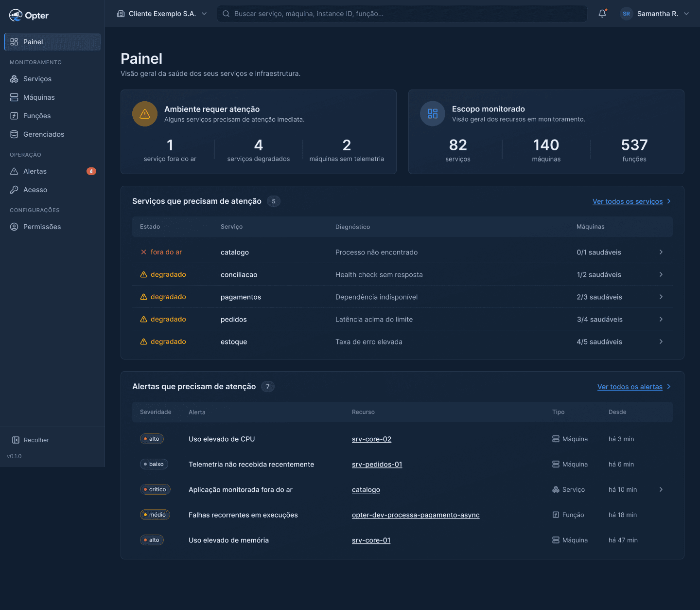Click the function icon beside Função

point(556,515)
